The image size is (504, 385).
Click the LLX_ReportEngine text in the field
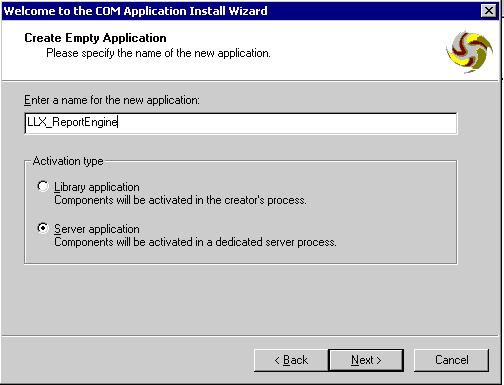[72, 122]
